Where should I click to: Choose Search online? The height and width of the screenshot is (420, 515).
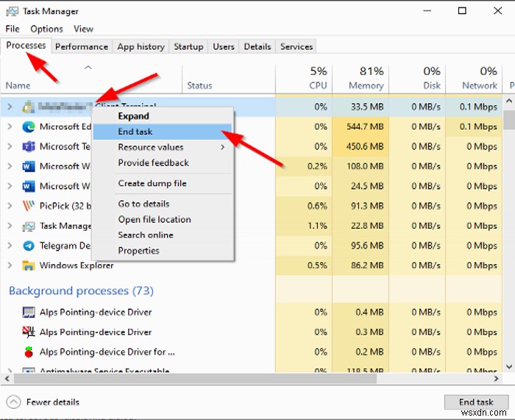tap(163, 235)
